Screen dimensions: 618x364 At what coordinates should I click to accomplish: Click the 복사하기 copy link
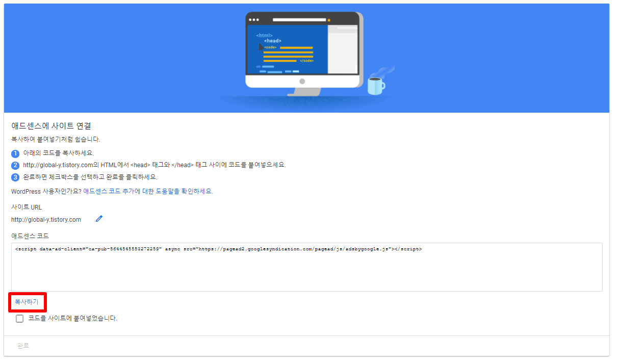(x=27, y=302)
